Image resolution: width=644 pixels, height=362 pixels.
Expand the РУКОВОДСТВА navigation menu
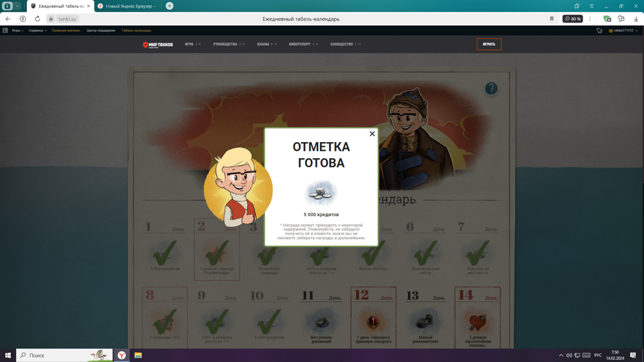click(229, 45)
